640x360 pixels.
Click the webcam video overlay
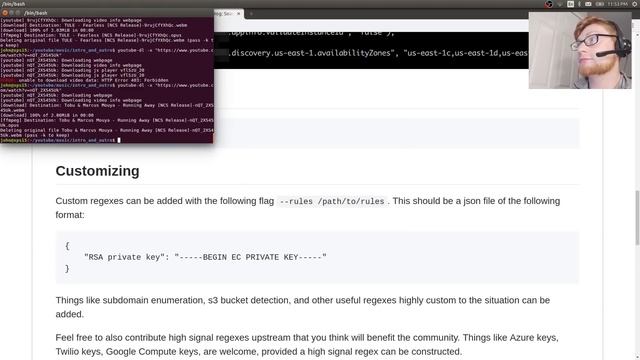[580, 50]
